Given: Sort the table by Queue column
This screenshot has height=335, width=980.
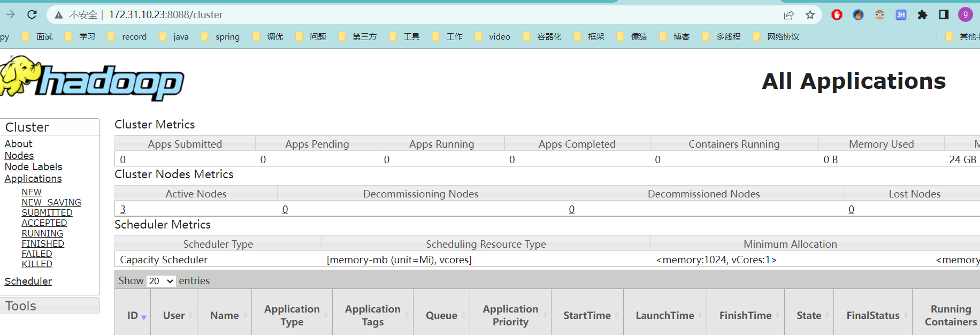Looking at the screenshot, I should tap(441, 316).
